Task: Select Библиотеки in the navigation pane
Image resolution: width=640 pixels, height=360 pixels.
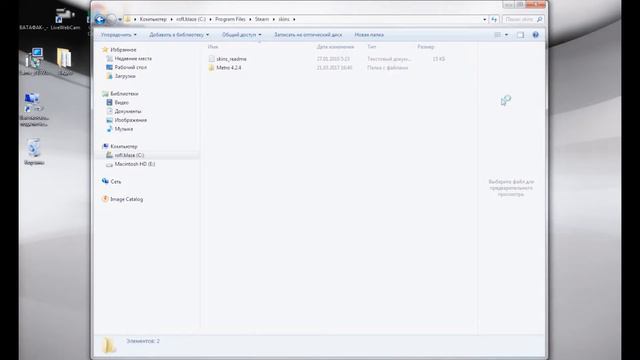Action: coord(124,93)
